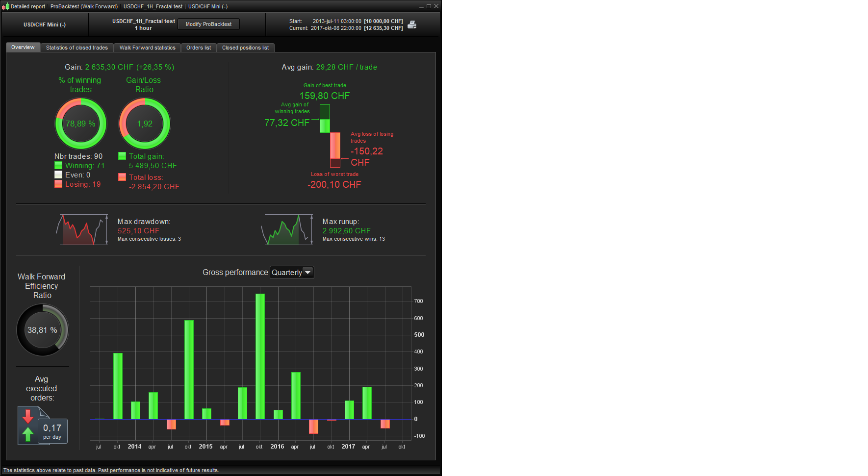Click the '2015' label on the chart axis
This screenshot has height=476, width=868.
point(205,447)
